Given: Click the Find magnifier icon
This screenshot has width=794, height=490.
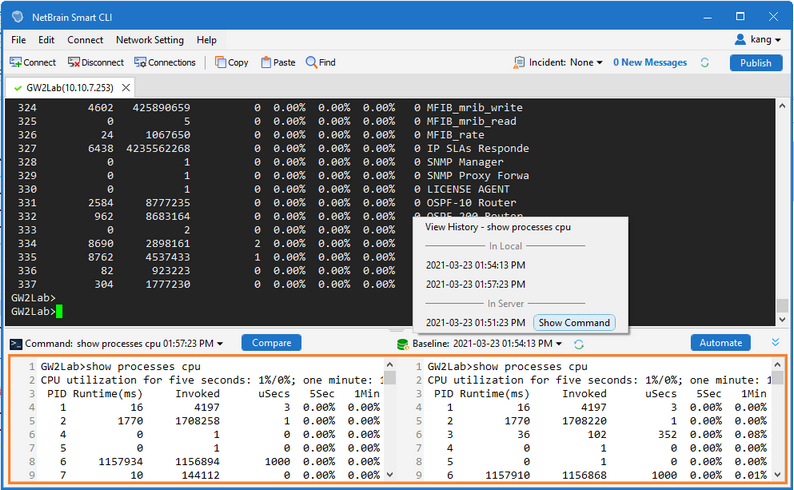Looking at the screenshot, I should tap(312, 62).
